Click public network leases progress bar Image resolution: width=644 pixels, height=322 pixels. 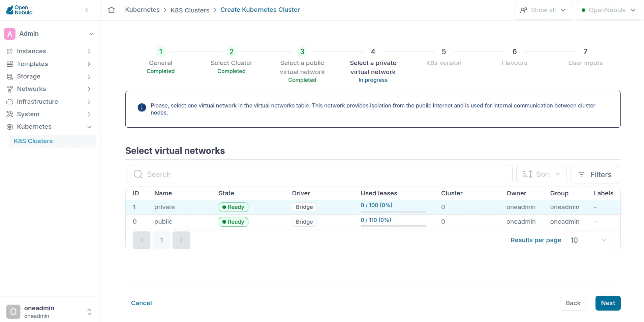(x=394, y=227)
